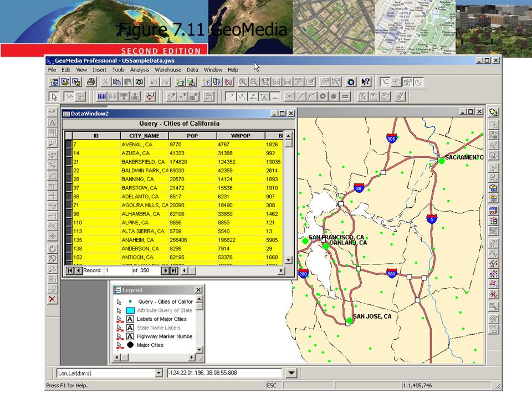Click the rotate arrow icon in left toolbar
Image resolution: width=532 pixels, height=399 pixels.
(52, 249)
